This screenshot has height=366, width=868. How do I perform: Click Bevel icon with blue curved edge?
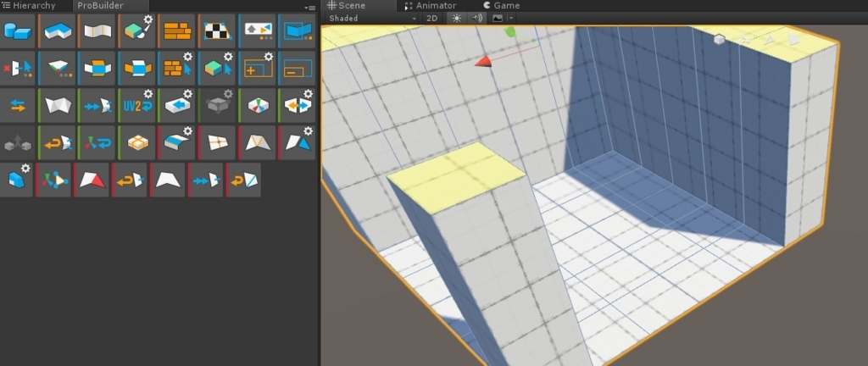(178, 143)
